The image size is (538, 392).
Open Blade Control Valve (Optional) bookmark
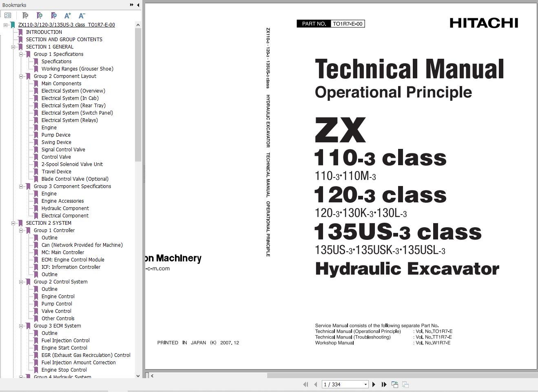coord(75,179)
